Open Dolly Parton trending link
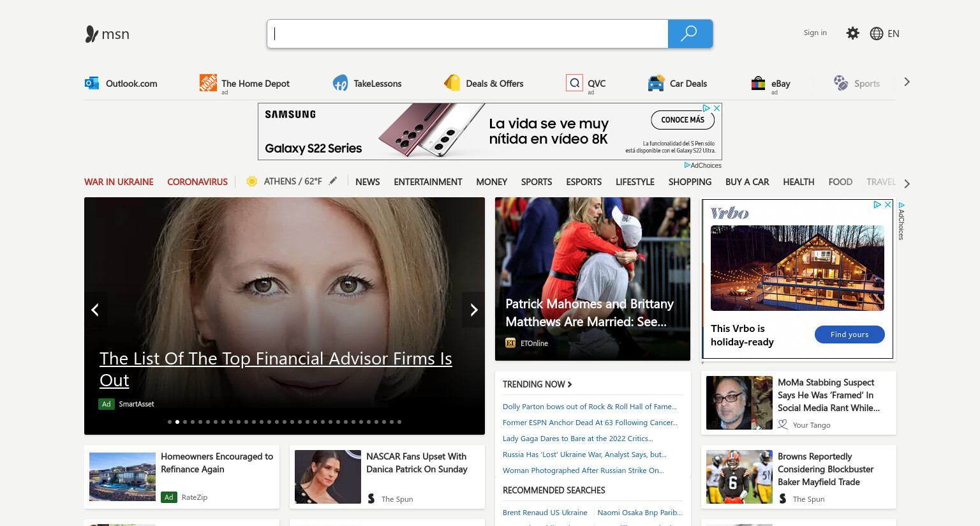Image resolution: width=980 pixels, height=526 pixels. pyautogui.click(x=590, y=407)
